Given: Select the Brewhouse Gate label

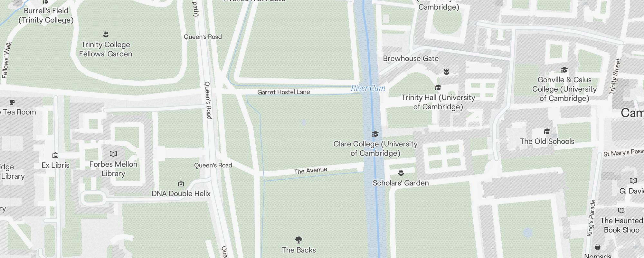Looking at the screenshot, I should [x=411, y=59].
